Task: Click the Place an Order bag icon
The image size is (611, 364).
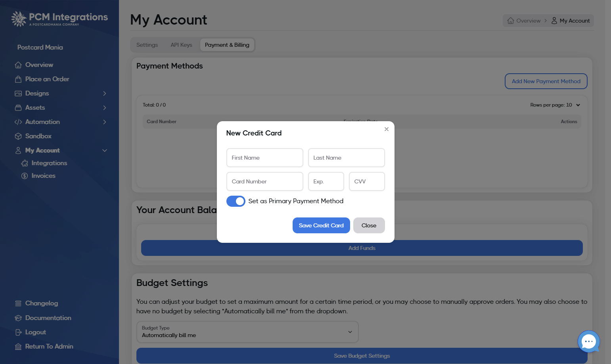Action: (x=18, y=79)
